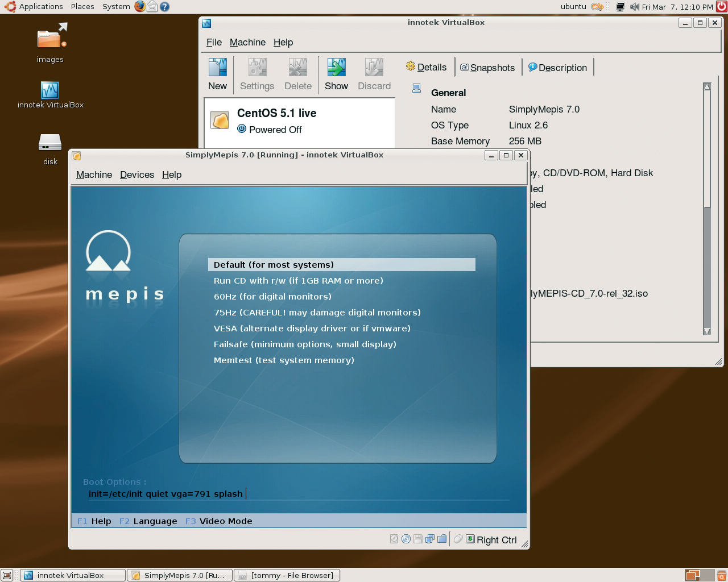This screenshot has width=728, height=582.
Task: Switch to the Details tab
Action: click(x=427, y=67)
